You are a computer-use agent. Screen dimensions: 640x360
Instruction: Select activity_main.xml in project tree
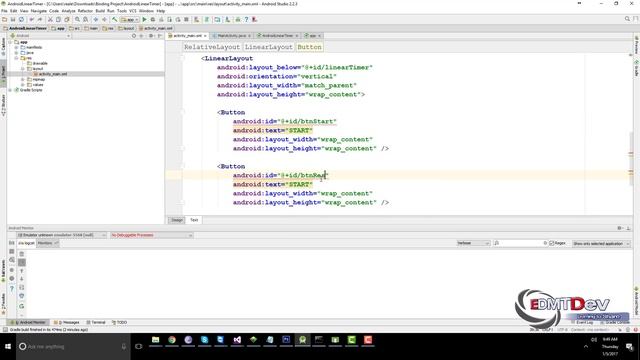(53, 74)
